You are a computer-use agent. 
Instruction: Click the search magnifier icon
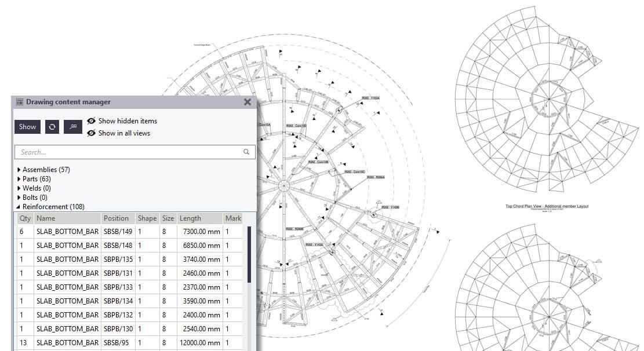click(x=246, y=152)
